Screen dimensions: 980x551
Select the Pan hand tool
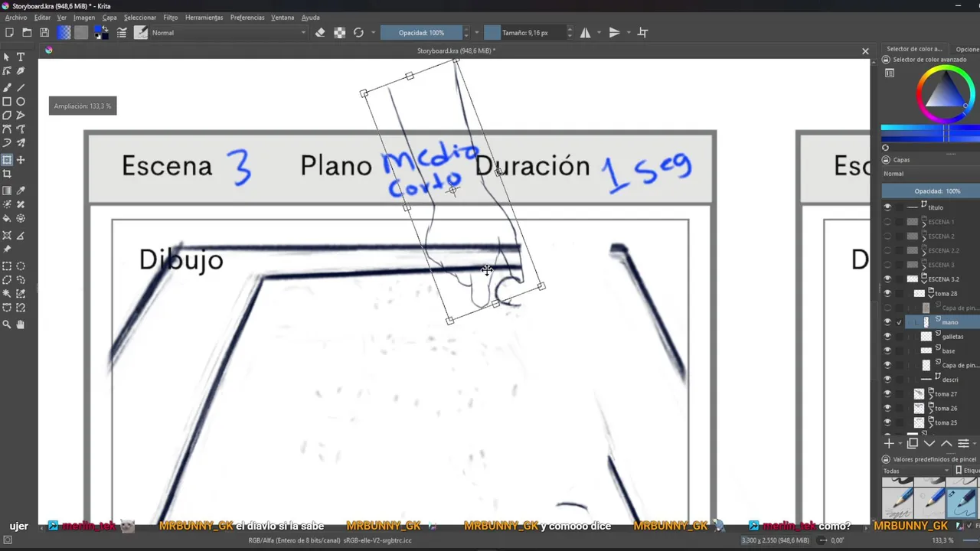pyautogui.click(x=21, y=324)
